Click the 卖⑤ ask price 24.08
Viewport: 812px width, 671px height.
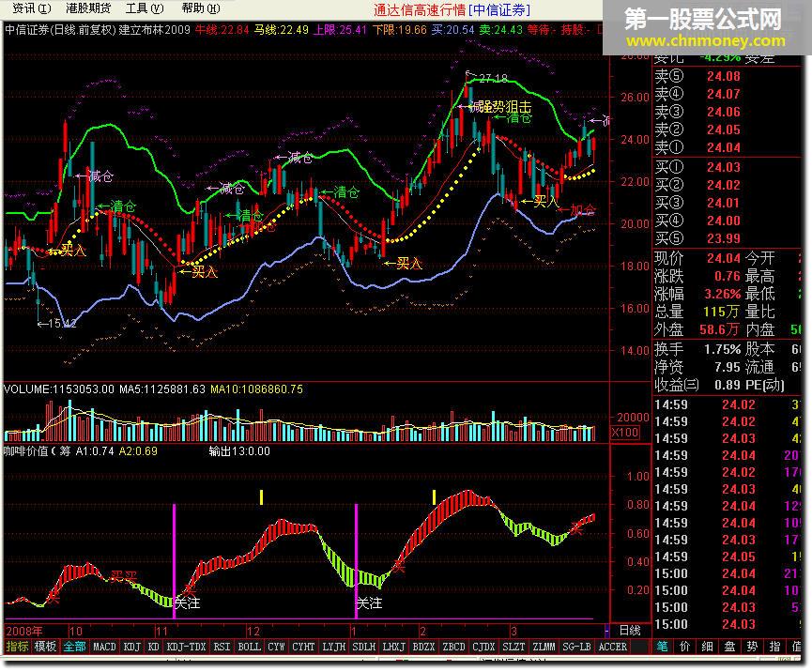(724, 77)
